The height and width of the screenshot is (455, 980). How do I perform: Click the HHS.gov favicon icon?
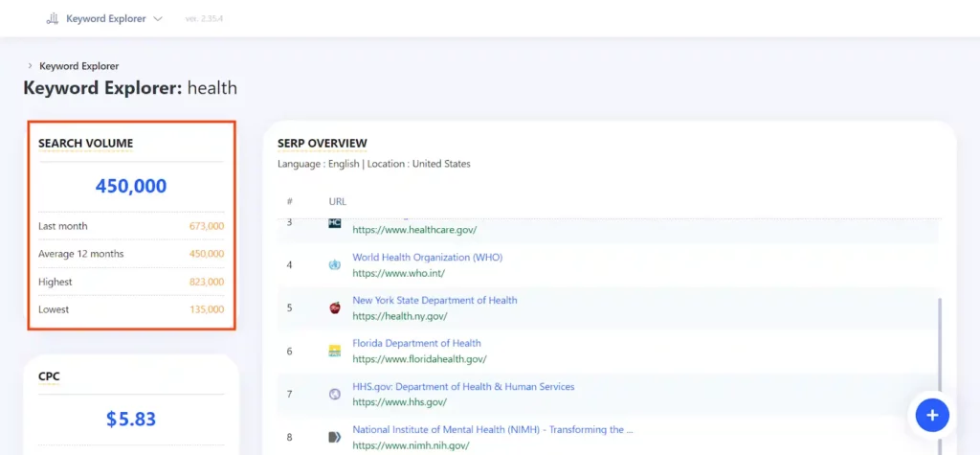(x=335, y=395)
